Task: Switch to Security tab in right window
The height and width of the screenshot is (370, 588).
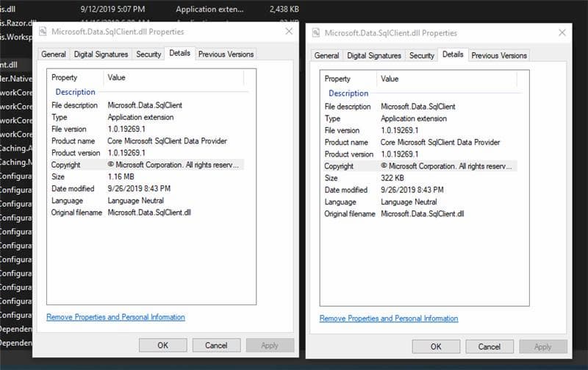Action: [421, 56]
